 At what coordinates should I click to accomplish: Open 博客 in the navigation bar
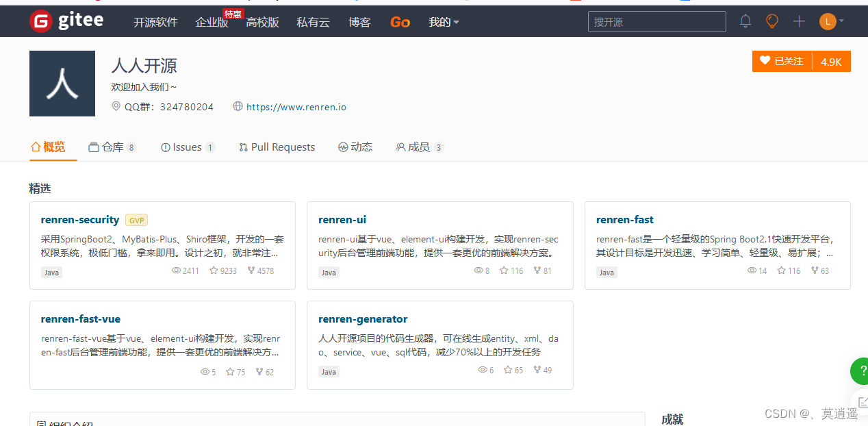(359, 23)
